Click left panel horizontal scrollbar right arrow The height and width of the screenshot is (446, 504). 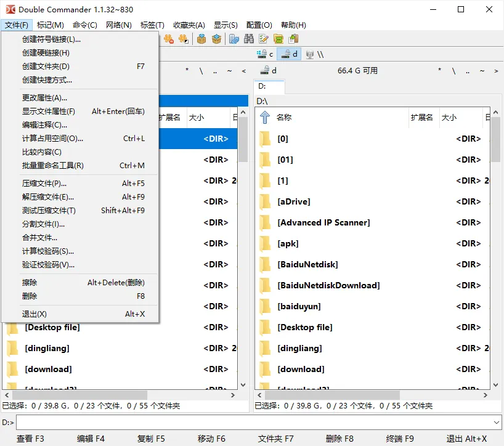(233, 395)
